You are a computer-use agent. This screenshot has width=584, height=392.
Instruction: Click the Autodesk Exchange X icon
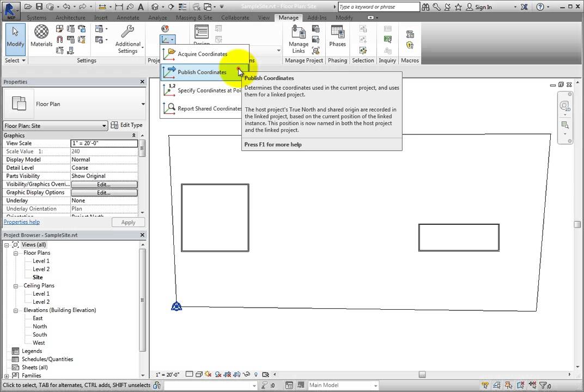pyautogui.click(x=524, y=7)
